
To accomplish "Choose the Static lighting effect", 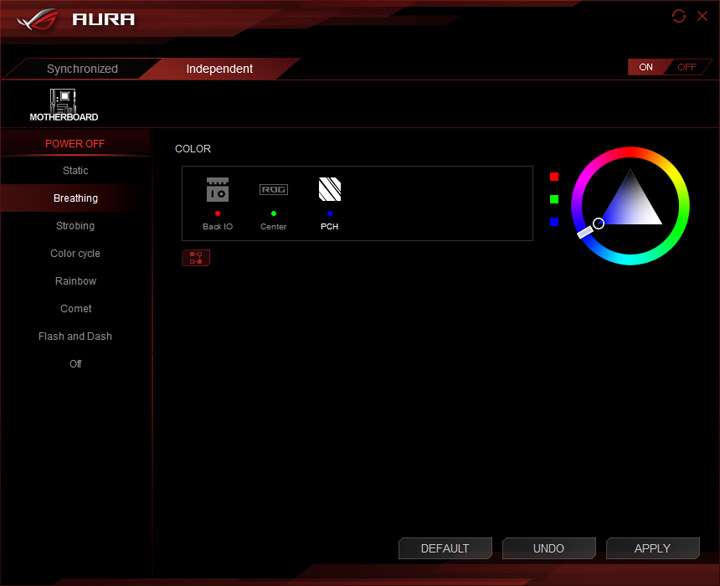I will point(75,170).
